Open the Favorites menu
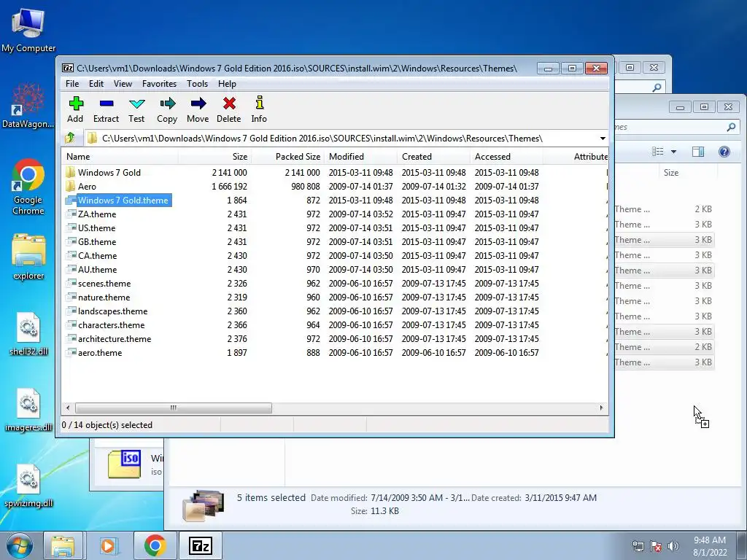747x560 pixels. click(x=159, y=84)
